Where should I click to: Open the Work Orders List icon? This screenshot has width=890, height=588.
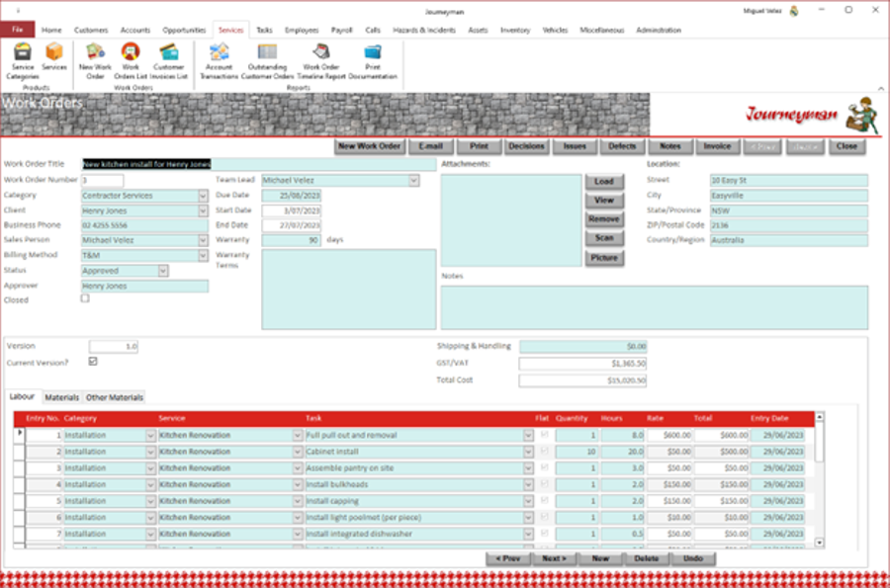[x=131, y=52]
